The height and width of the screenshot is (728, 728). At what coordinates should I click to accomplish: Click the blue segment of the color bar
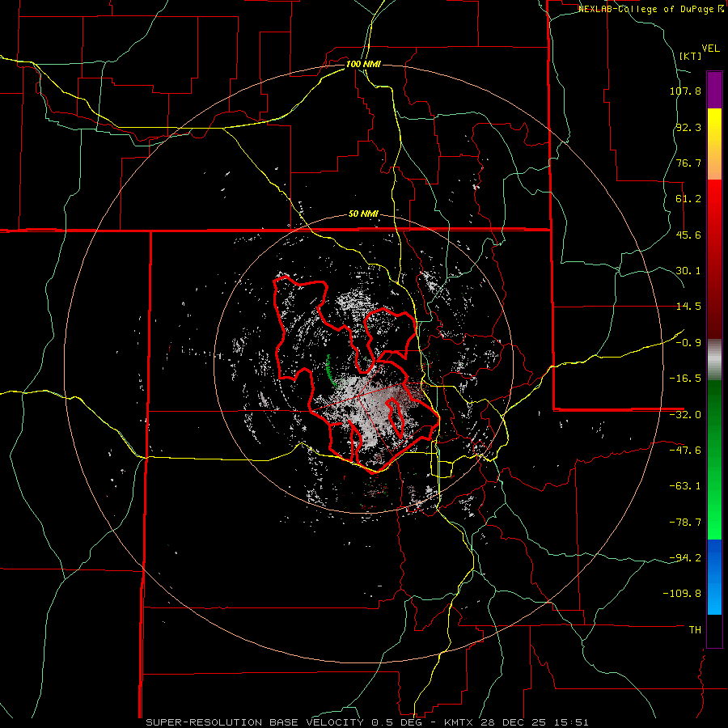pyautogui.click(x=714, y=577)
